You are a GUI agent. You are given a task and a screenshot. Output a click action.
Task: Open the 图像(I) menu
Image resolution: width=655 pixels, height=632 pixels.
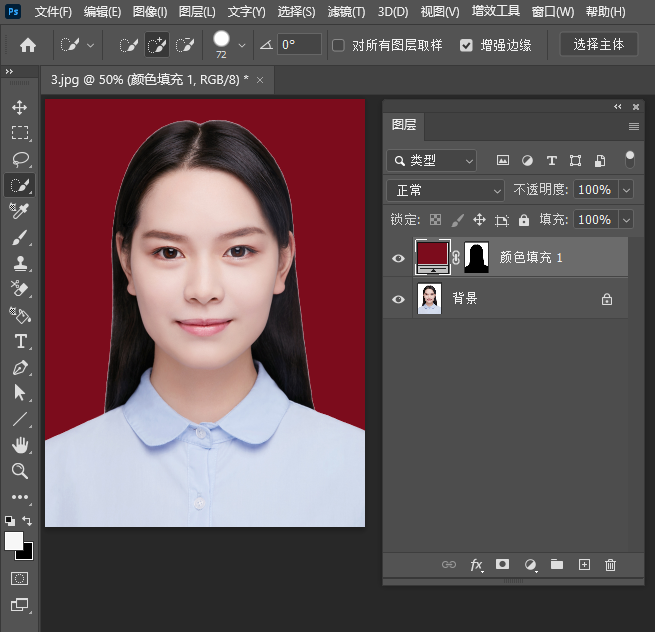click(x=150, y=12)
